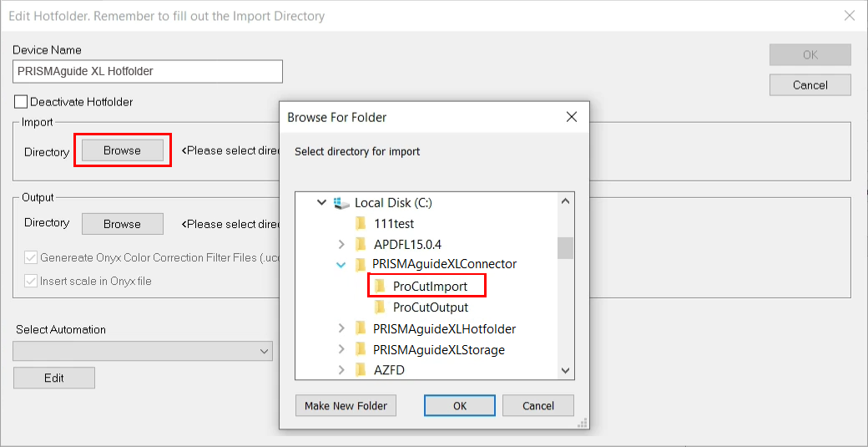
Task: Uncheck Insert scale in Onyx file
Action: tap(33, 282)
